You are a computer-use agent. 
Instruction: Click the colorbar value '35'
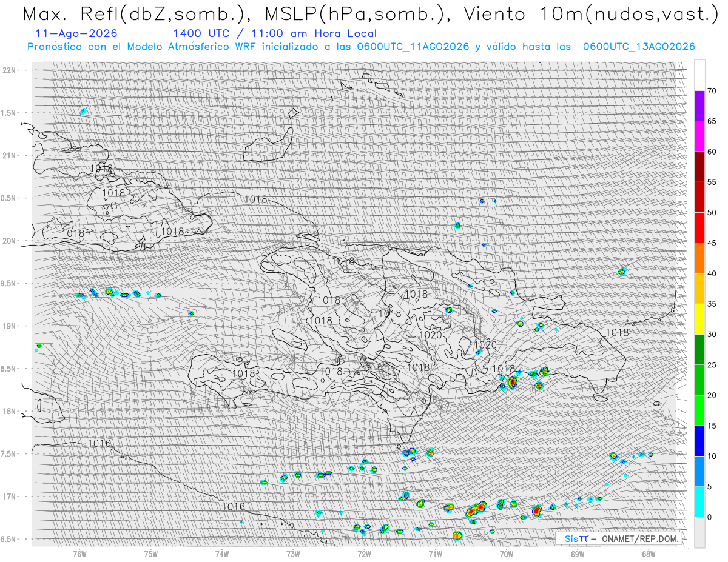(712, 304)
